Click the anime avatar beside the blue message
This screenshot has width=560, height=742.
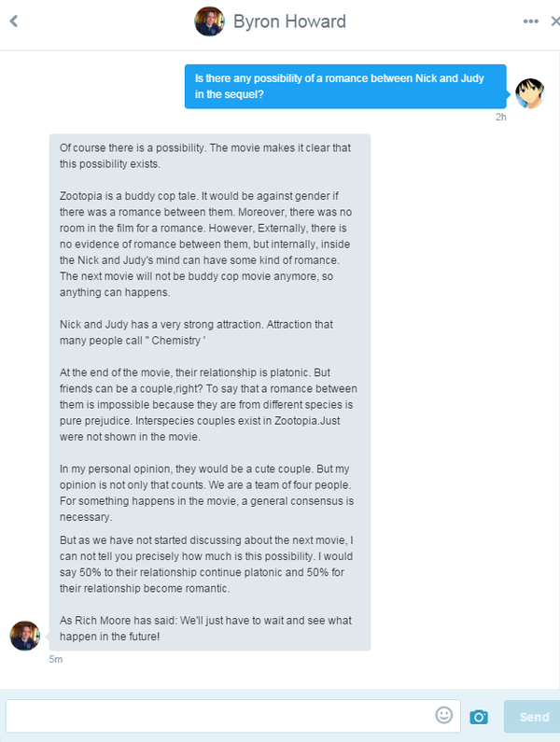pyautogui.click(x=529, y=93)
